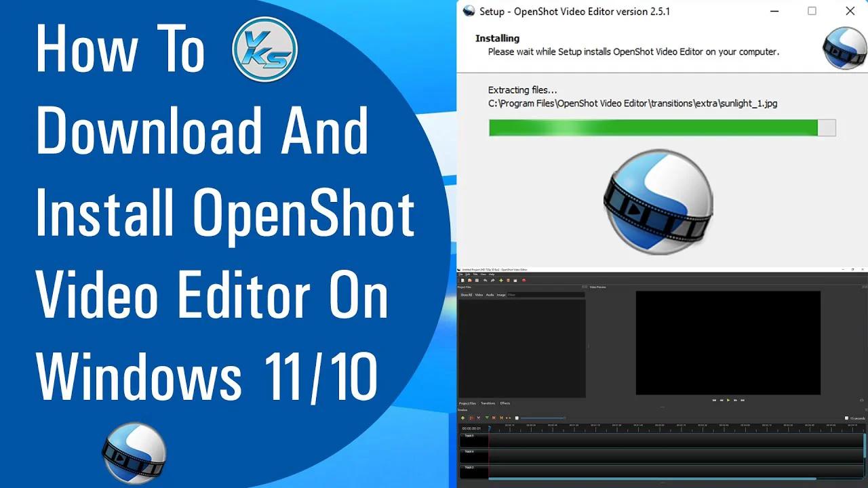Click red Export Video toolbar icon
The width and height of the screenshot is (868, 488).
tap(524, 281)
